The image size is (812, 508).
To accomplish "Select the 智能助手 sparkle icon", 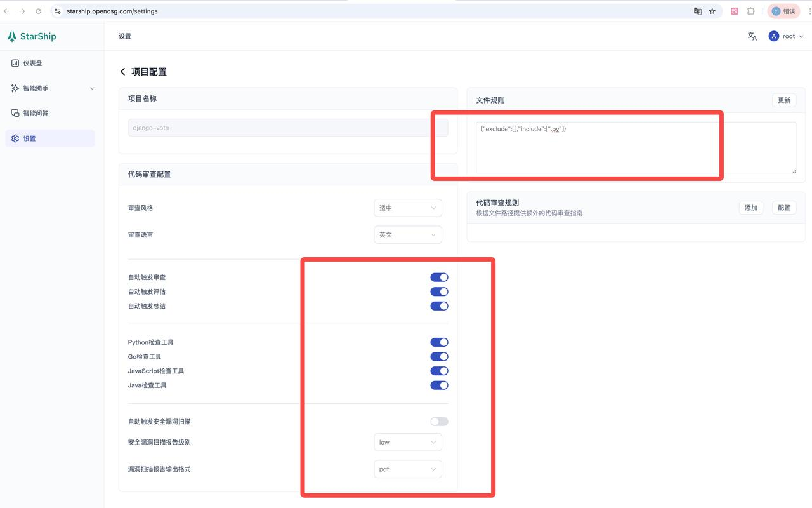I will (15, 88).
